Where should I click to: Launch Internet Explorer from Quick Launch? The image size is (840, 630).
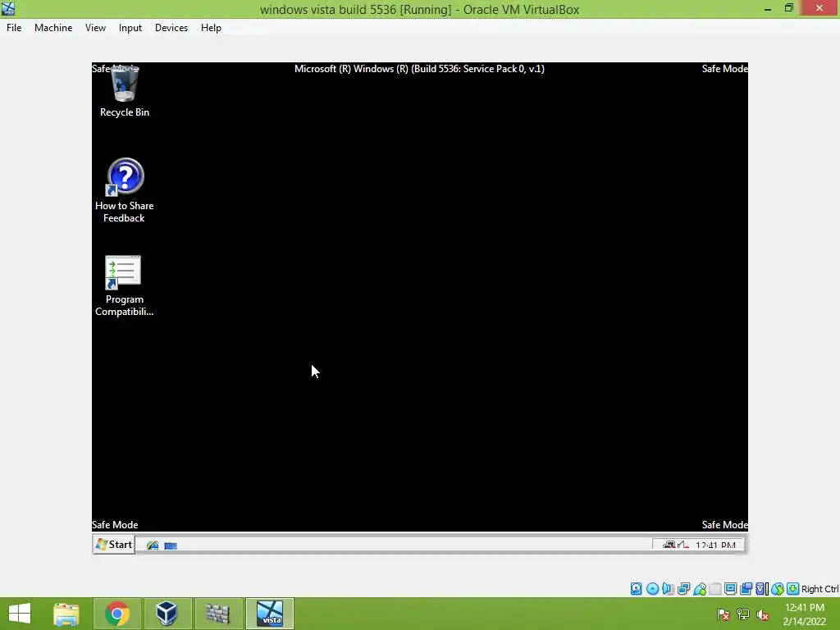153,545
